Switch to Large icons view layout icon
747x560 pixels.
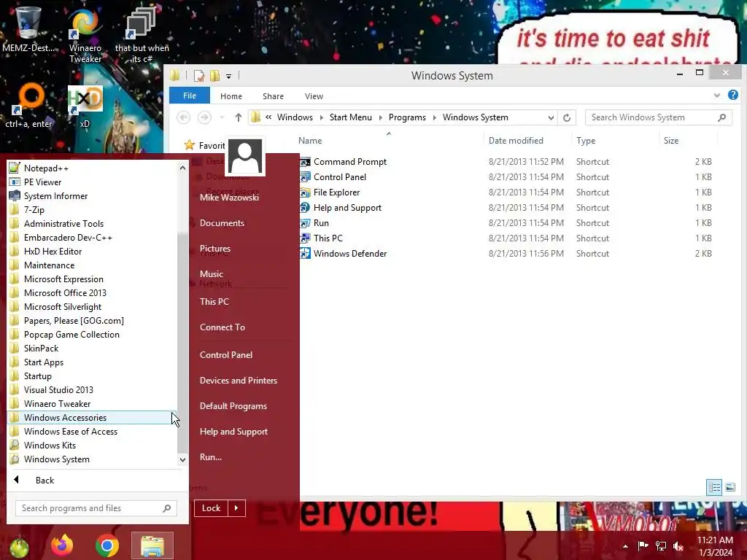729,487
